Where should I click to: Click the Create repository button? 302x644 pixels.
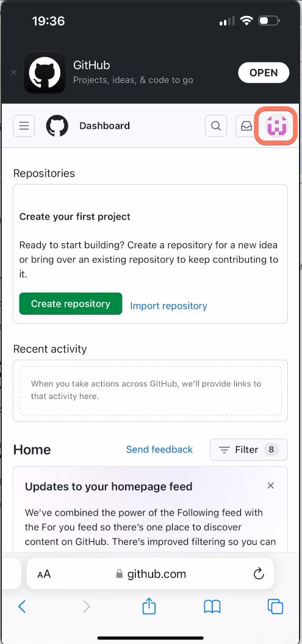coord(71,304)
